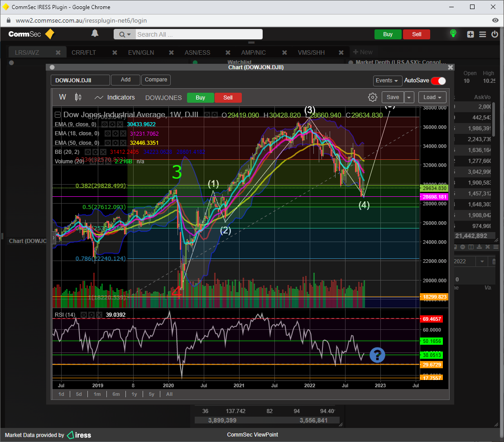Click the Add symbol button
Screen dimensions: 504x442
(125, 80)
